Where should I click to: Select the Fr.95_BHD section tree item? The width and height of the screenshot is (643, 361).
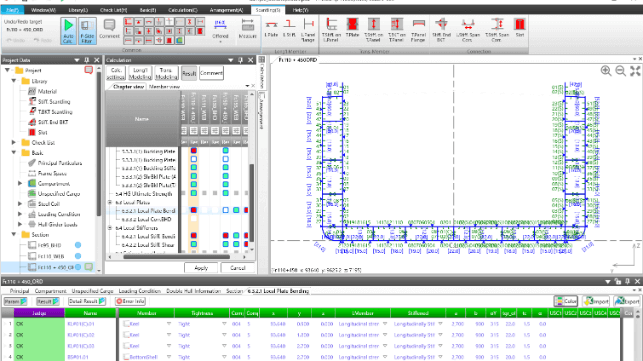(49, 245)
